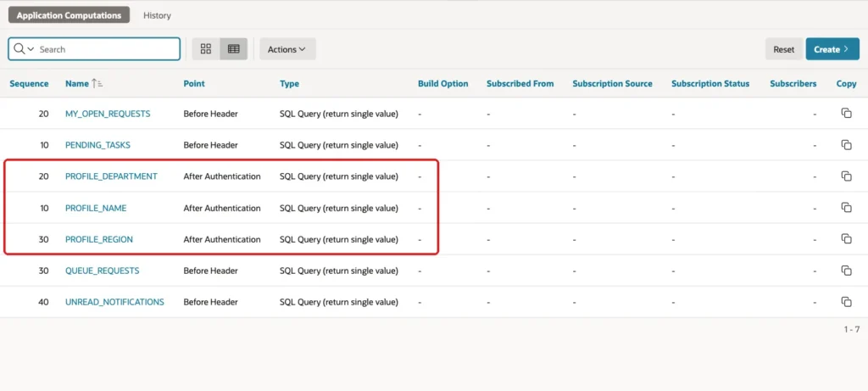Image resolution: width=868 pixels, height=391 pixels.
Task: Click the Copy column header
Action: point(846,84)
